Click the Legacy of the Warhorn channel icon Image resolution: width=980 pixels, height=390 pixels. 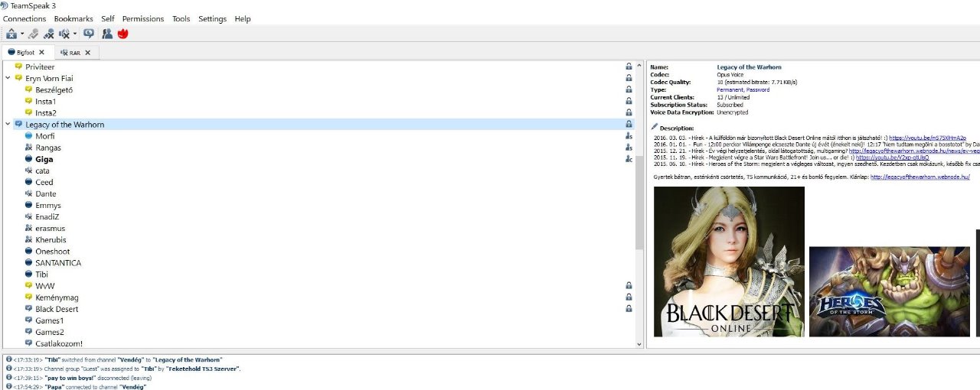(18, 124)
